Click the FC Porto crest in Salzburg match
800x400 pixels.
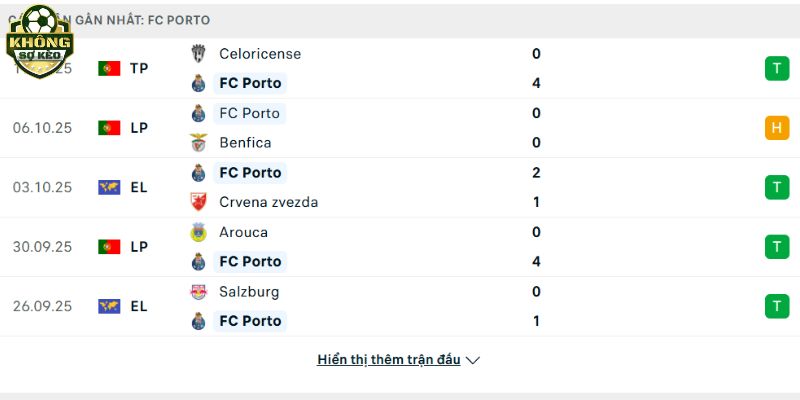tap(198, 321)
